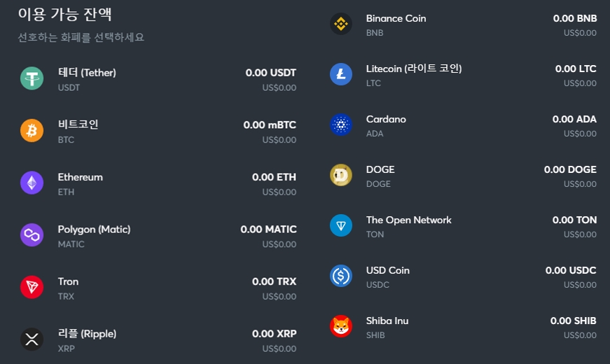Screen dimensions: 610x364
Task: Select the orange Bitcoin icon
Action: tap(32, 131)
